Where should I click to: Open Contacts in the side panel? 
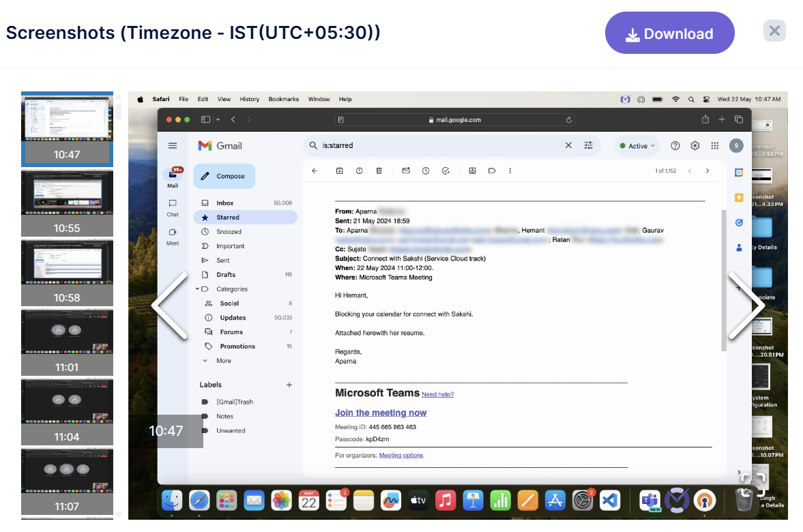coord(739,248)
